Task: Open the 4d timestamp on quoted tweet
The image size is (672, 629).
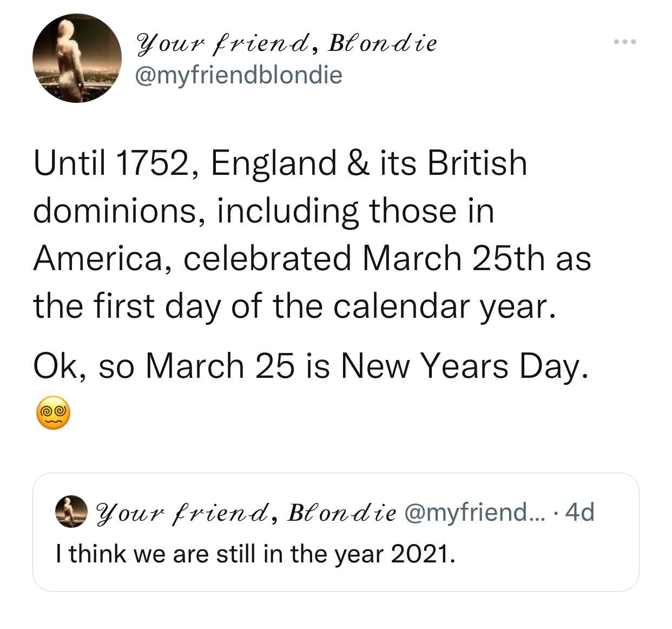Action: (579, 512)
